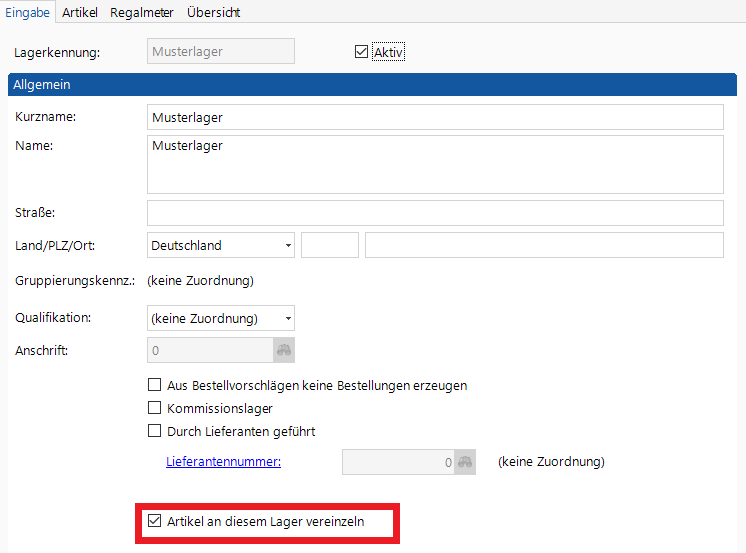Focus the multi-line Name text area
Image resolution: width=746 pixels, height=553 pixels.
[x=434, y=164]
